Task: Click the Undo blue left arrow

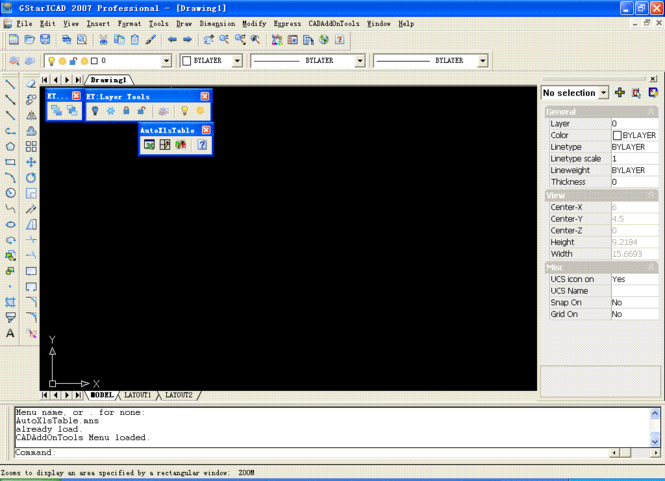Action: click(172, 40)
